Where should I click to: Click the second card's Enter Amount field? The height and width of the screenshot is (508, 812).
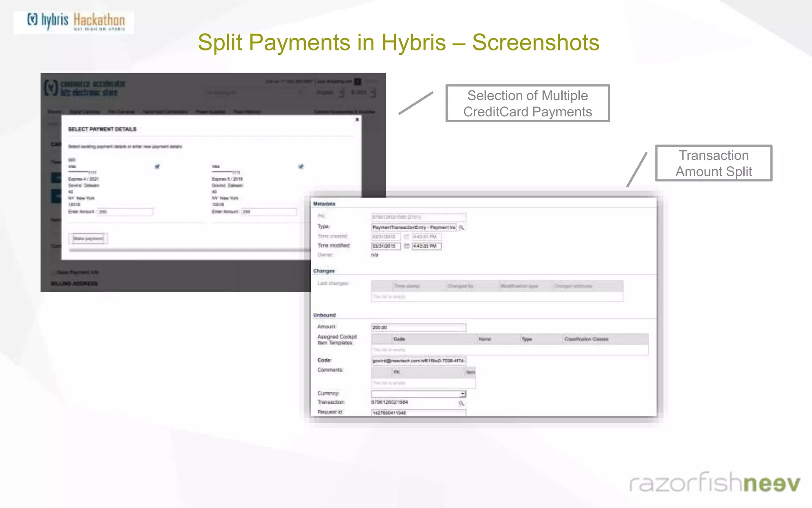coord(269,212)
